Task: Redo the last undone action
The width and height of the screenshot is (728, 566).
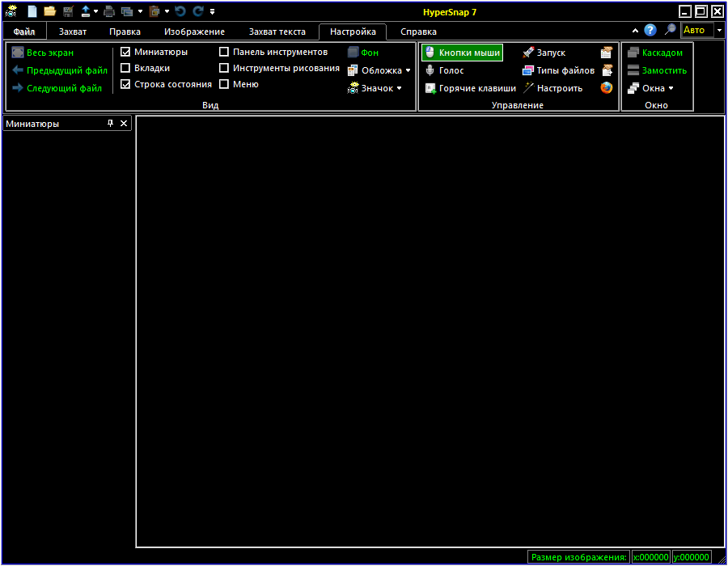Action: pyautogui.click(x=198, y=11)
